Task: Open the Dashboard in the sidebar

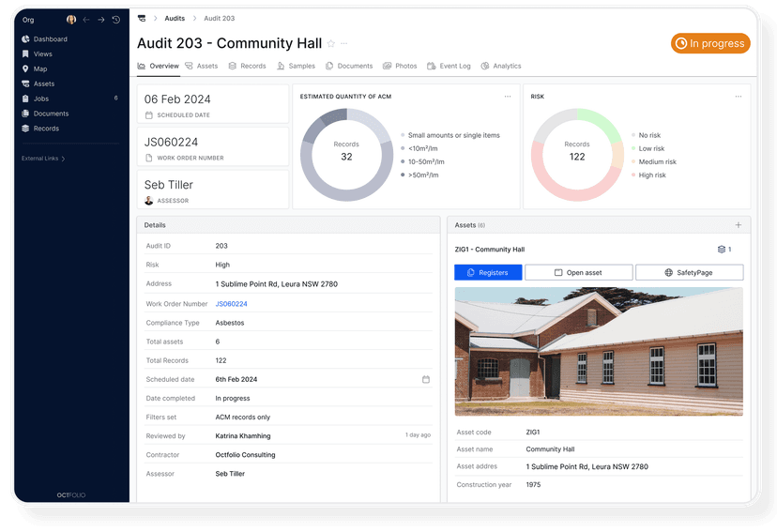Action: 45,39
